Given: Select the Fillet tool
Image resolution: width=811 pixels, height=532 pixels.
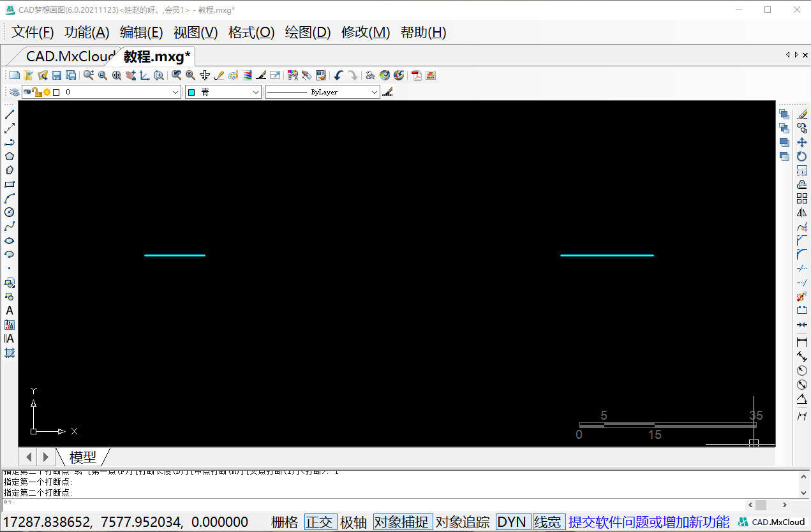Looking at the screenshot, I should point(802,255).
